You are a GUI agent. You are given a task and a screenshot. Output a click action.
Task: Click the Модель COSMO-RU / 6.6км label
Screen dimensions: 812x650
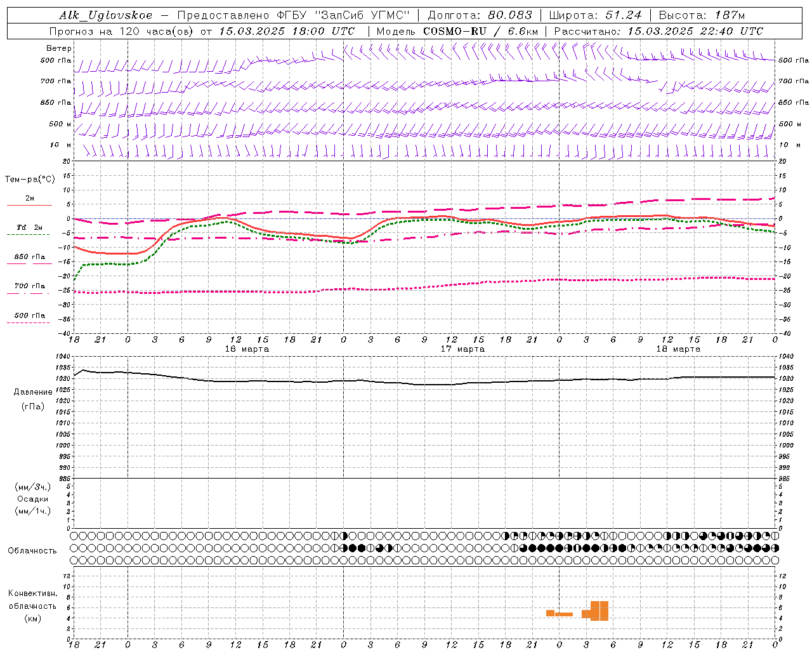[457, 31]
